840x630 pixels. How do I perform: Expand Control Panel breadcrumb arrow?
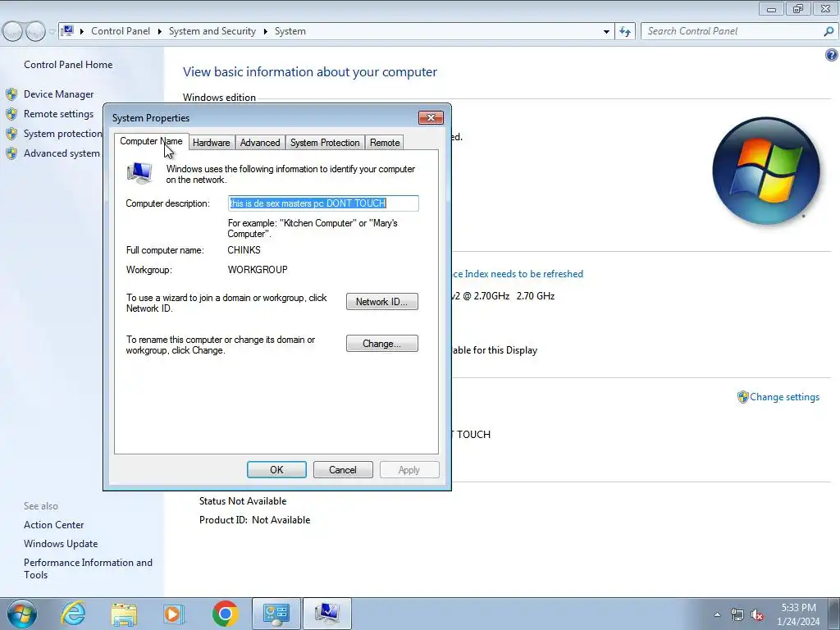tap(160, 32)
